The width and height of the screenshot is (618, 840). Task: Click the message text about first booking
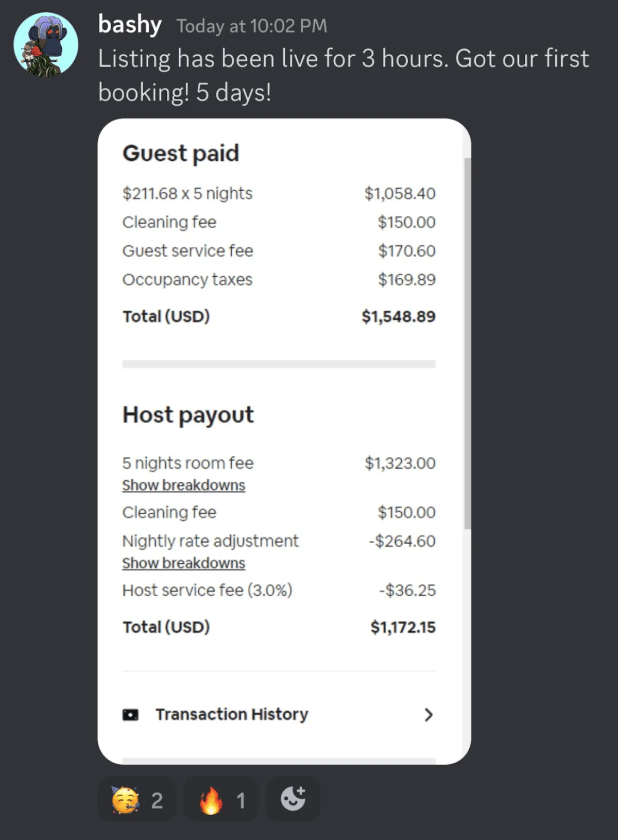point(343,75)
